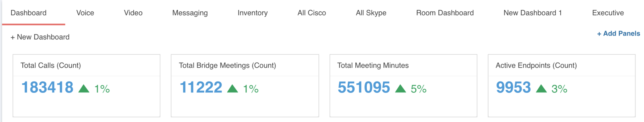Click the green arrow in Active Endpoints panel

[541, 88]
